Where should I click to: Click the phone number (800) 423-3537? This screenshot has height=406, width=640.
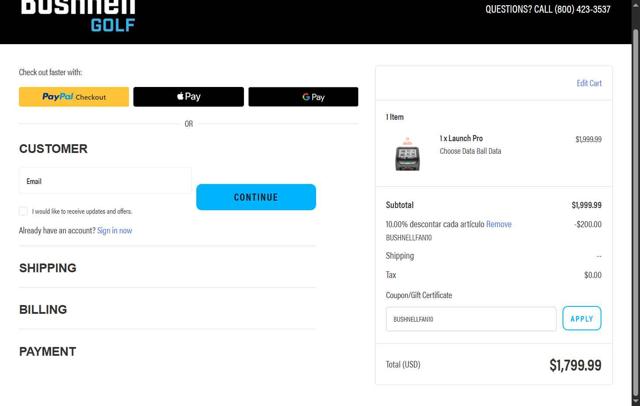tap(582, 9)
